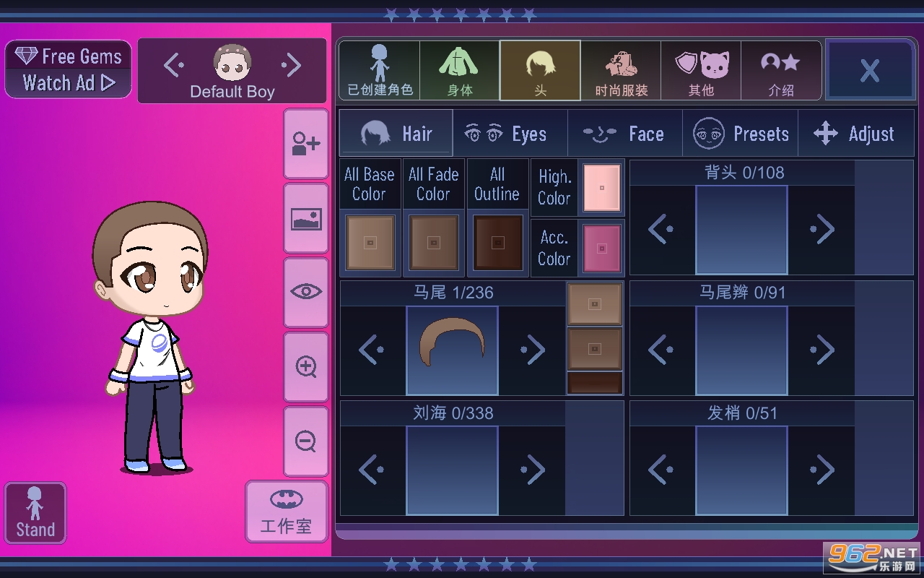This screenshot has height=578, width=924.
Task: Open the add character icon
Action: click(306, 144)
